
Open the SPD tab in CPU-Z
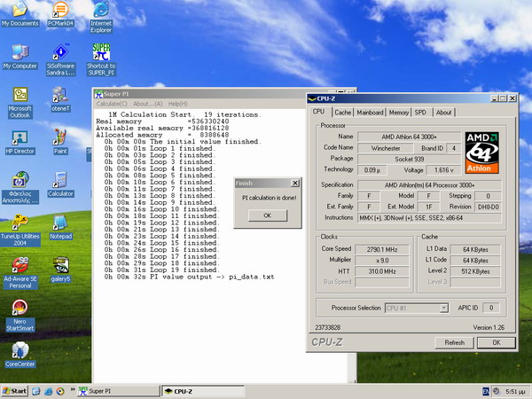click(x=422, y=113)
